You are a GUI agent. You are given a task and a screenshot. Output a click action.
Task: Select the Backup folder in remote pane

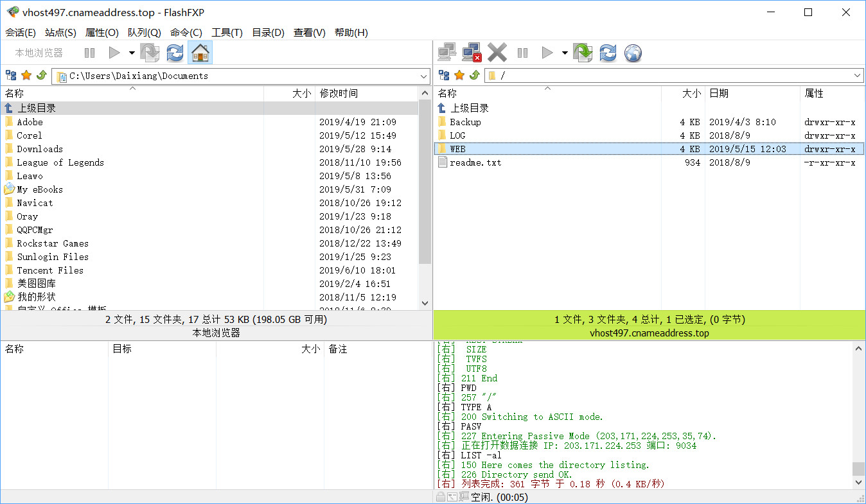click(x=465, y=122)
